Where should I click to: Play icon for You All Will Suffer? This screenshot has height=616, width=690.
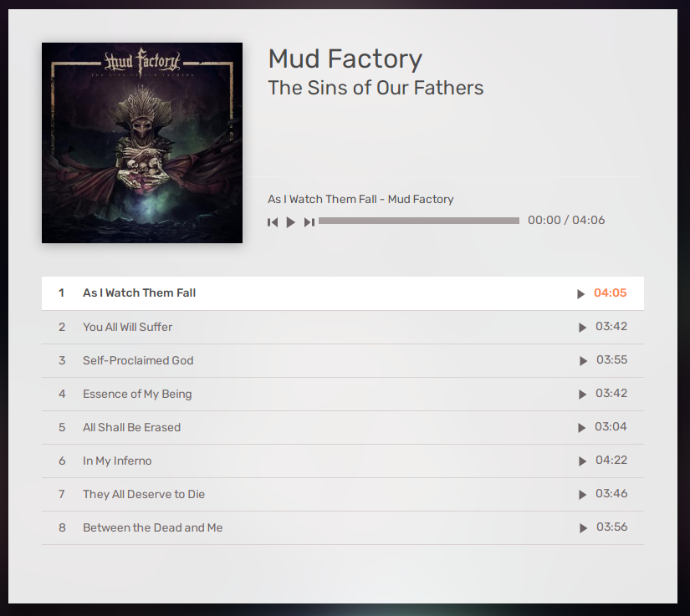pyautogui.click(x=582, y=328)
